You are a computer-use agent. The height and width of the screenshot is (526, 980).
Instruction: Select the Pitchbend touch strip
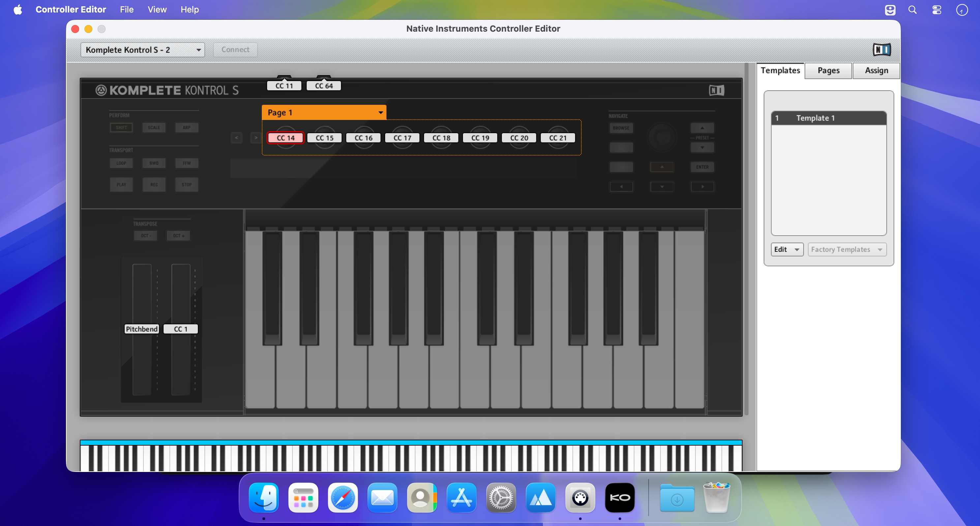pos(141,329)
